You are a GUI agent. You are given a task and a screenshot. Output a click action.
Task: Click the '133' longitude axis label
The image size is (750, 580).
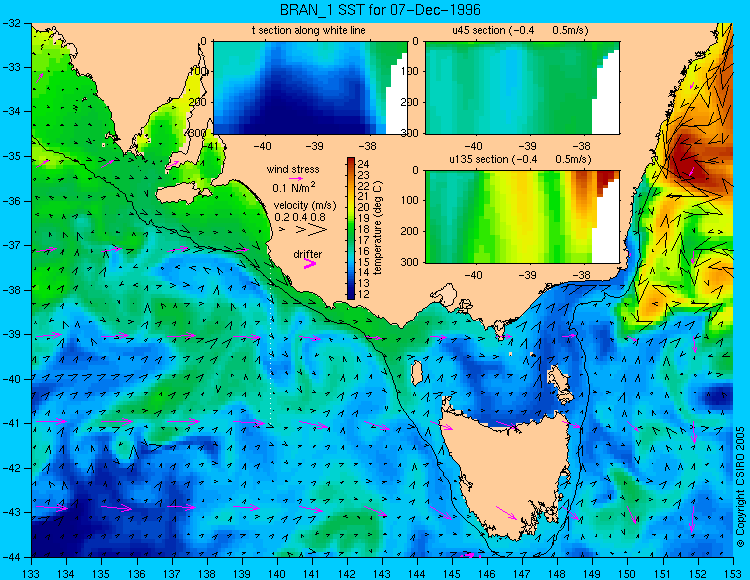pos(32,573)
